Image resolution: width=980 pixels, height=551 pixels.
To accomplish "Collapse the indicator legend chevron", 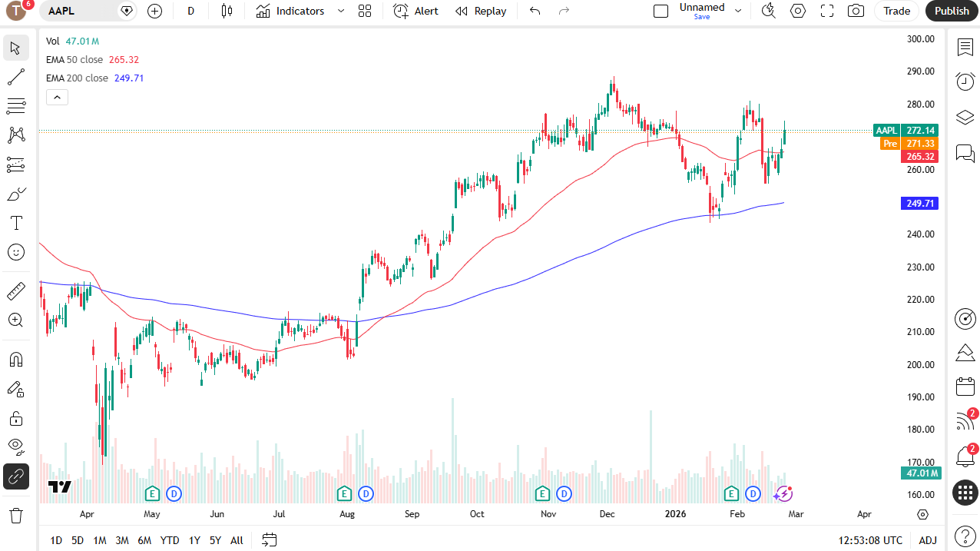I will (x=58, y=97).
